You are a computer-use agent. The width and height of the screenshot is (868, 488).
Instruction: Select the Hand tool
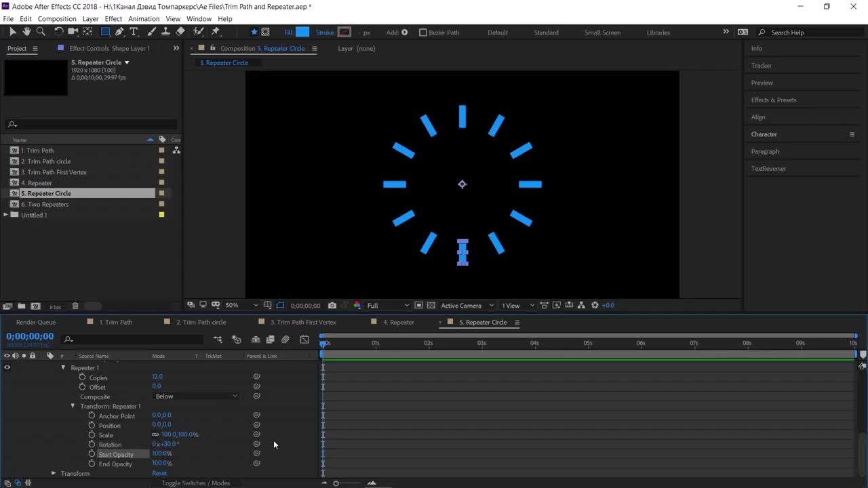coord(26,32)
